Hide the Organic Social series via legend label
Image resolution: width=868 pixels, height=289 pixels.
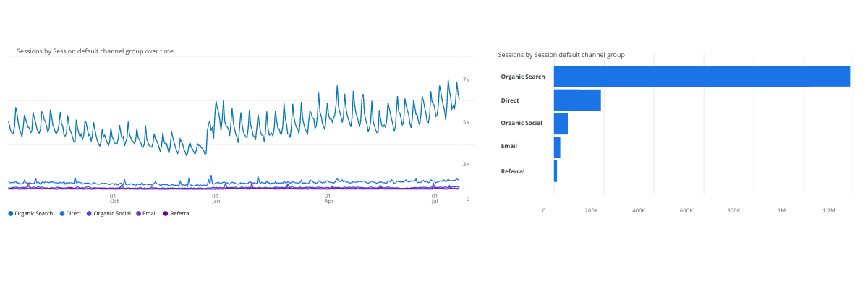point(112,214)
